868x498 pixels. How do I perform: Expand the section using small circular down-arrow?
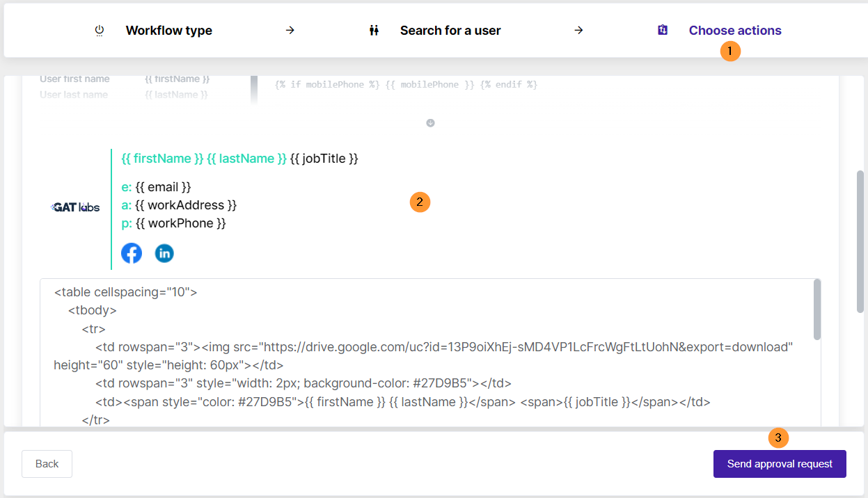pyautogui.click(x=430, y=123)
